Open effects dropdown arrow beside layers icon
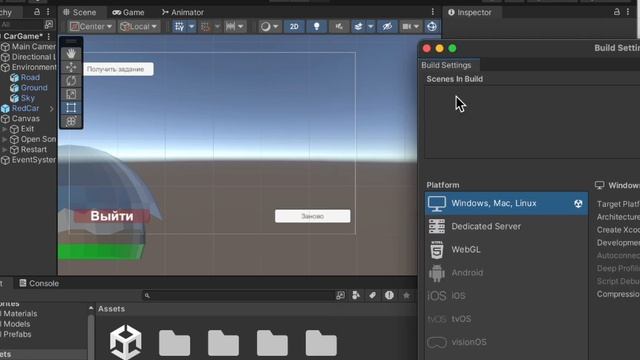Image resolution: width=640 pixels, height=360 pixels. point(370,27)
